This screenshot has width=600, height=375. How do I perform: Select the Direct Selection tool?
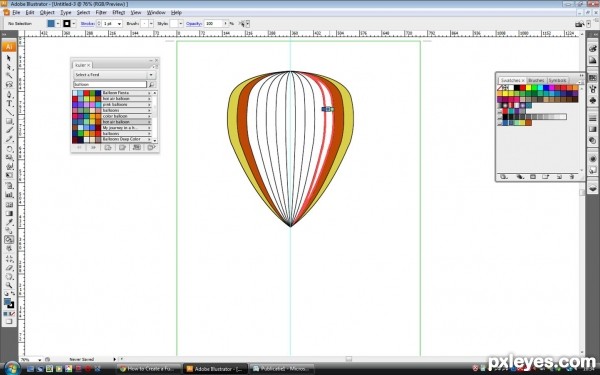(9, 67)
